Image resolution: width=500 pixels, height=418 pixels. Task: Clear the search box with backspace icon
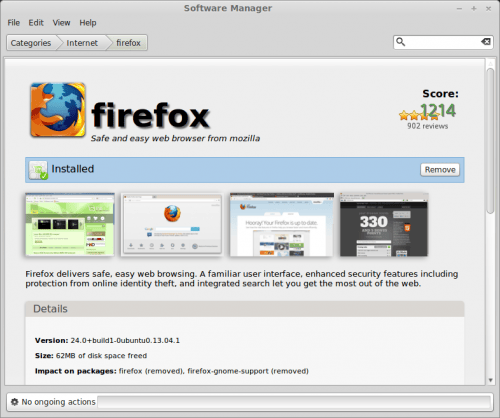[486, 42]
